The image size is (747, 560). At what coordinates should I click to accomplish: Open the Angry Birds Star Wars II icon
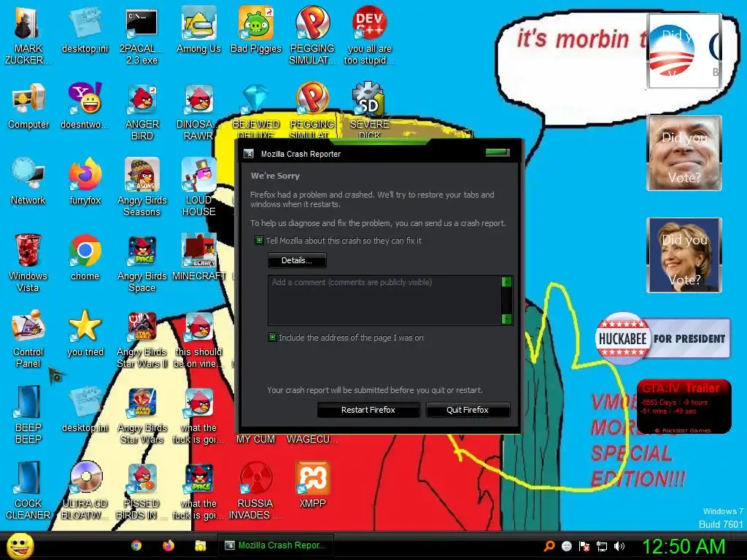pos(142,338)
